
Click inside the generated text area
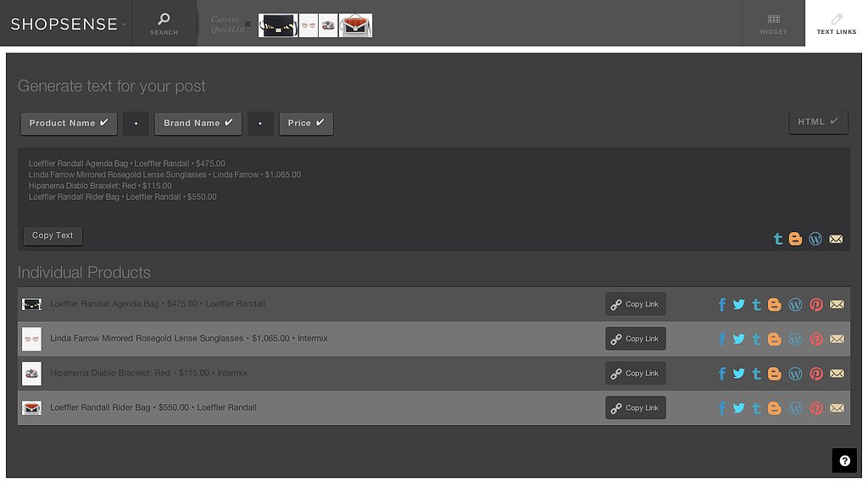tap(434, 199)
